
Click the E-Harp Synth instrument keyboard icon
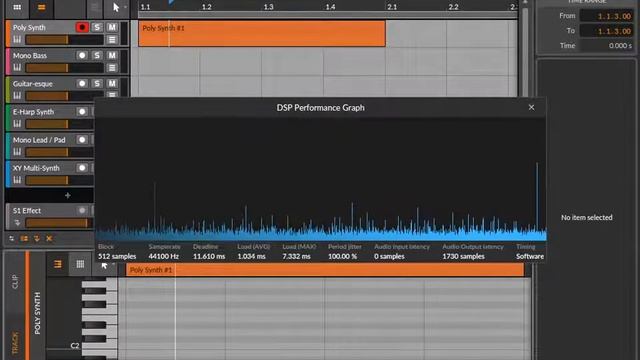pos(17,124)
